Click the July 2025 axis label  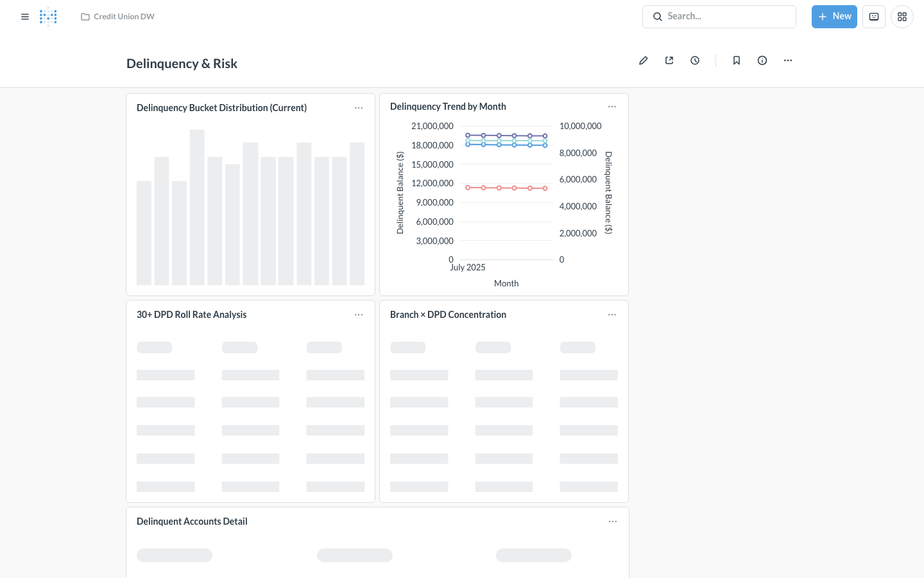(x=468, y=268)
